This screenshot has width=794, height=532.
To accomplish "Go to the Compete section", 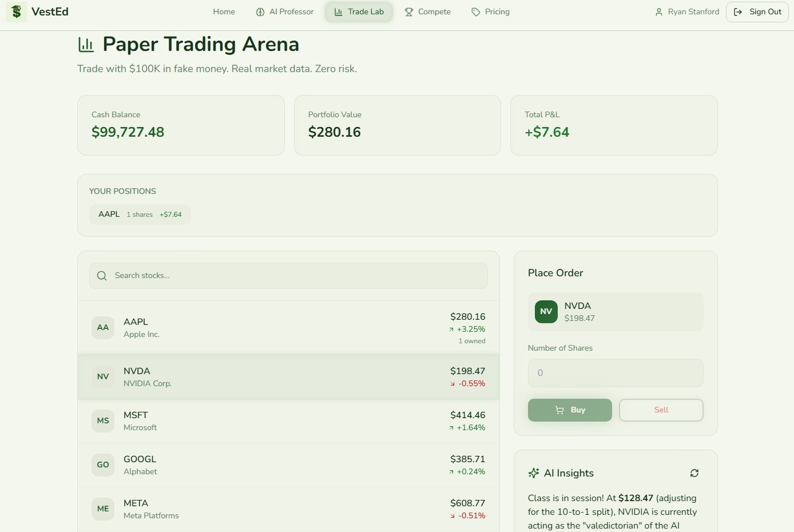I will [428, 12].
